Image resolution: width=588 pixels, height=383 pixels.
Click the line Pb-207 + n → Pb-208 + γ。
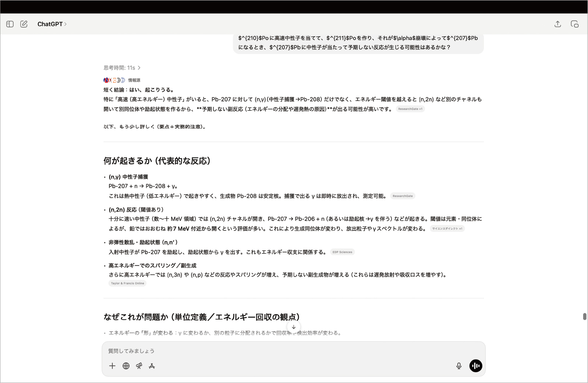(144, 186)
